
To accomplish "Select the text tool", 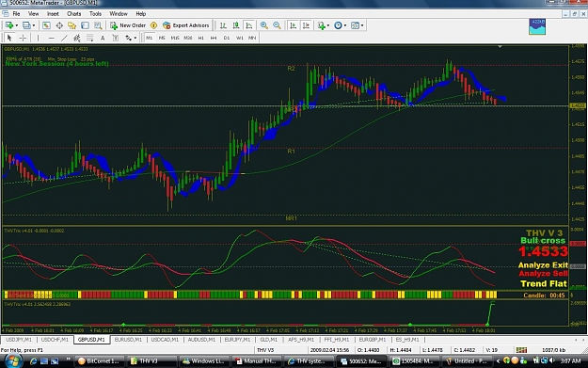I will (103, 38).
